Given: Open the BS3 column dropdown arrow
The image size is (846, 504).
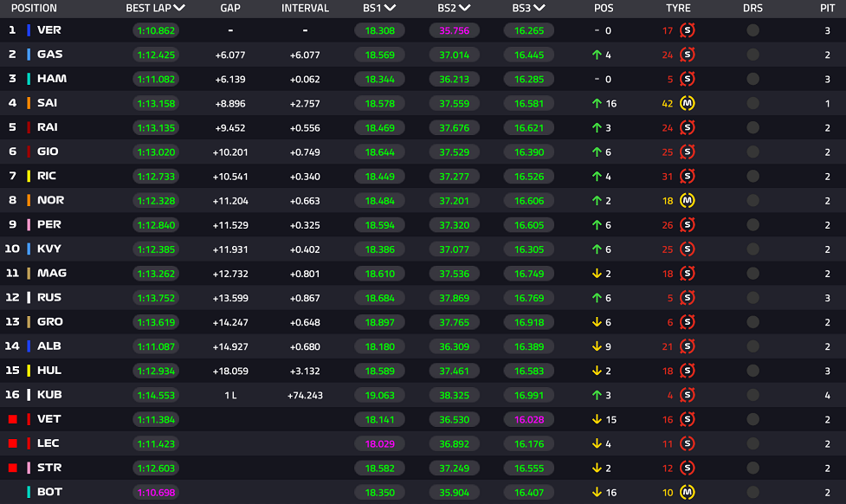Looking at the screenshot, I should [x=539, y=8].
